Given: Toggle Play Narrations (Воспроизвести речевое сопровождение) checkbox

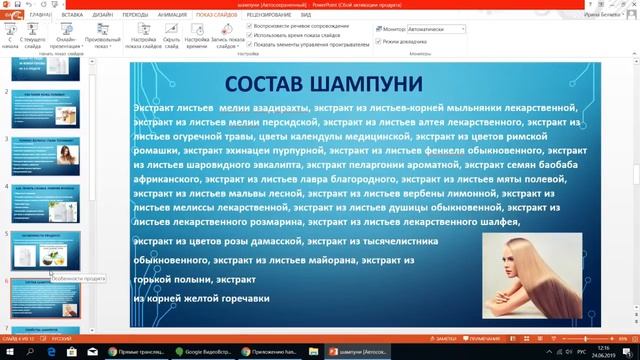Looking at the screenshot, I should [249, 26].
